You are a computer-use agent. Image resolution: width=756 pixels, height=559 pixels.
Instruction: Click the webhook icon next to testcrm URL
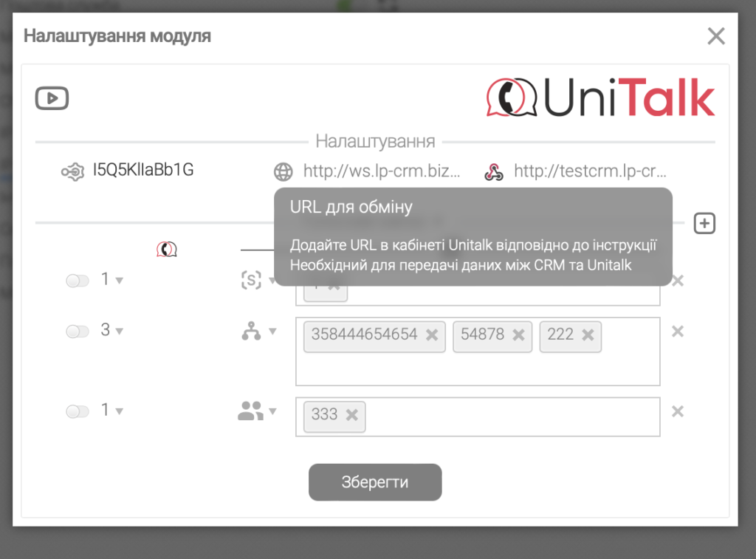(493, 172)
